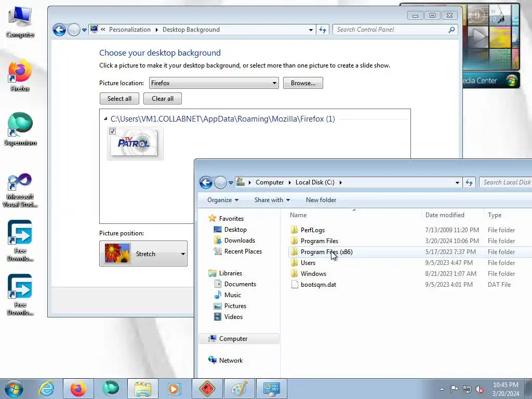Screen dimensions: 532x399
Task: Click the Clear all button
Action: [x=163, y=99]
